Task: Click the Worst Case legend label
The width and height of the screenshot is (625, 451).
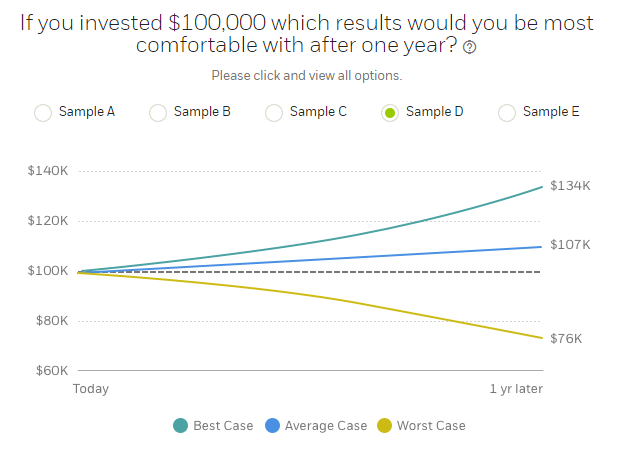Action: click(431, 426)
